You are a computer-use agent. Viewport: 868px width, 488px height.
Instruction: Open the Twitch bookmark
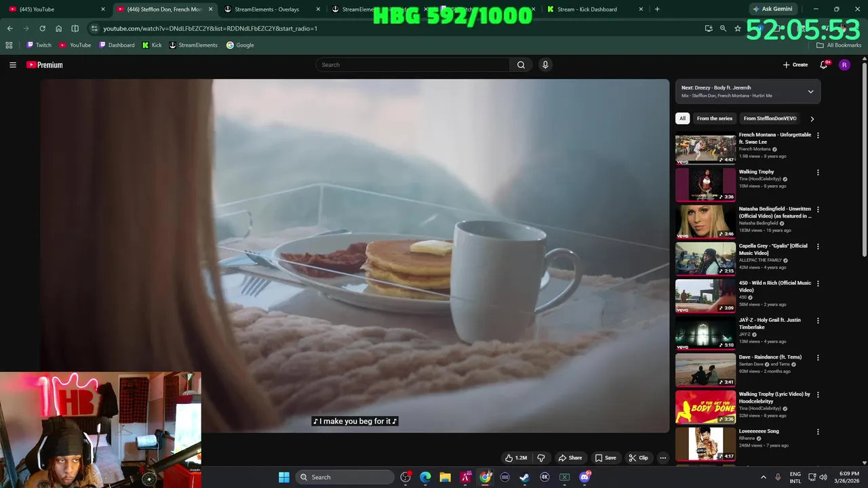point(39,45)
